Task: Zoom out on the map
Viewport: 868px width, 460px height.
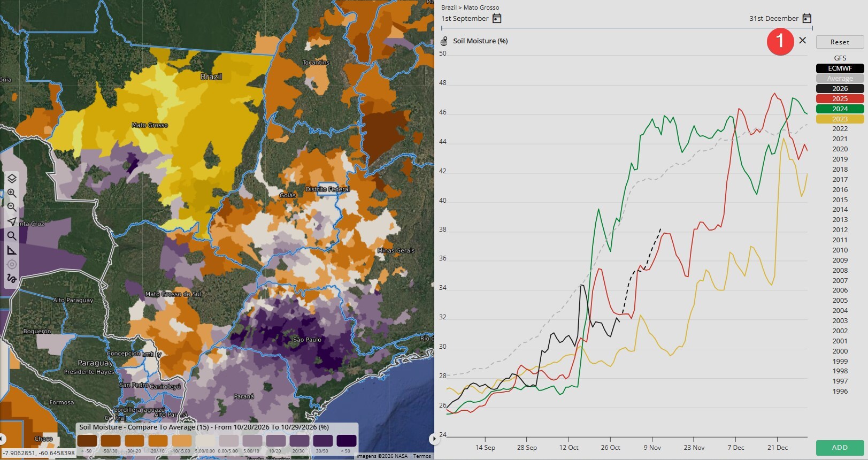Action: 12,207
